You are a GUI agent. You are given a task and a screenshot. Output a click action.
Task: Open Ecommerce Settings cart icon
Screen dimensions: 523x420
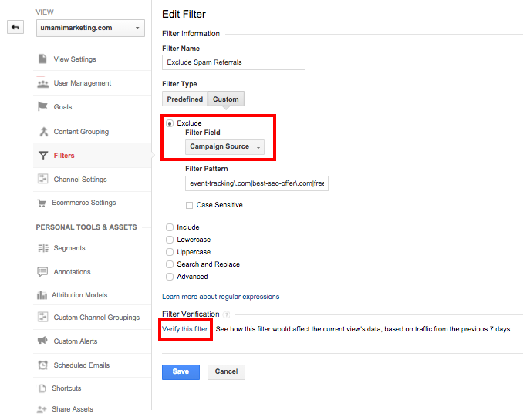(42, 203)
